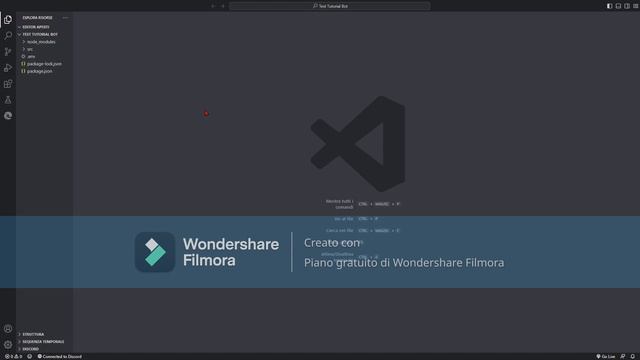
Task: Open the Search view in activity bar
Action: tap(8, 36)
